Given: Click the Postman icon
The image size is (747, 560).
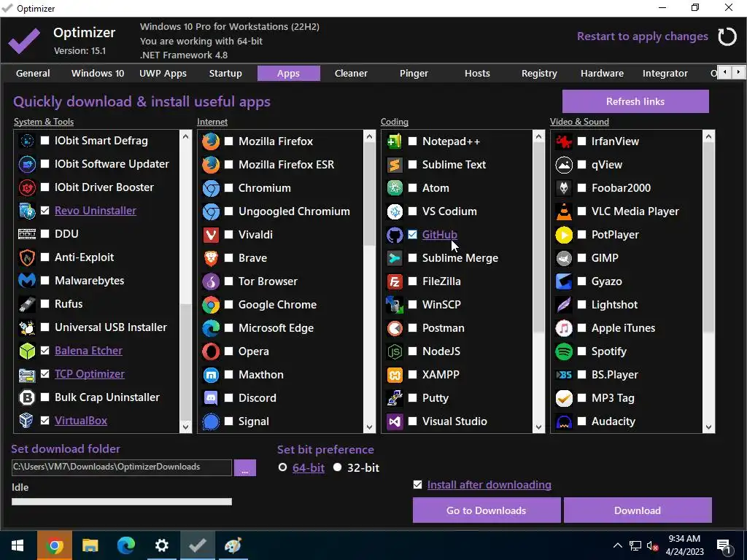Looking at the screenshot, I should click(395, 328).
